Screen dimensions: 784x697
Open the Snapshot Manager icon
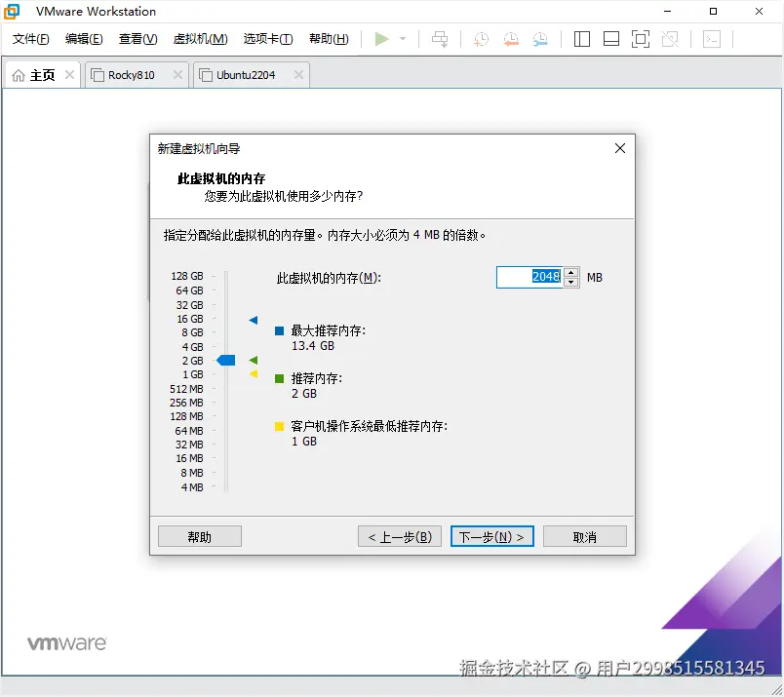[x=540, y=39]
